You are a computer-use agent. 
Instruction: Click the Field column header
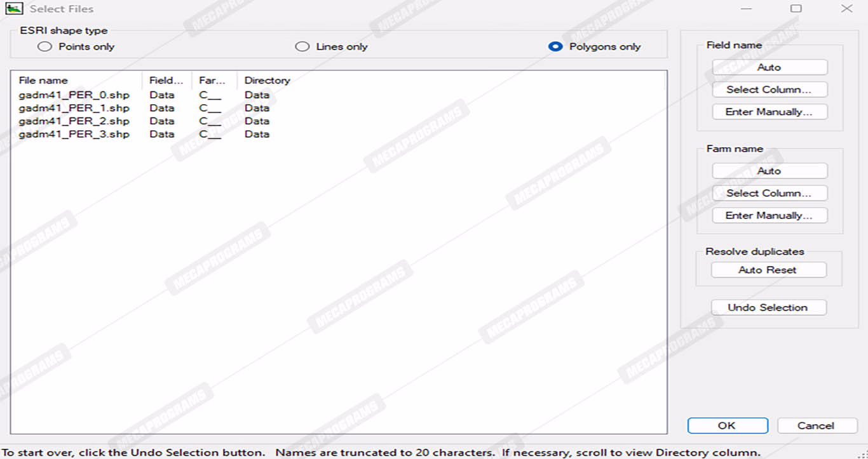pos(167,80)
